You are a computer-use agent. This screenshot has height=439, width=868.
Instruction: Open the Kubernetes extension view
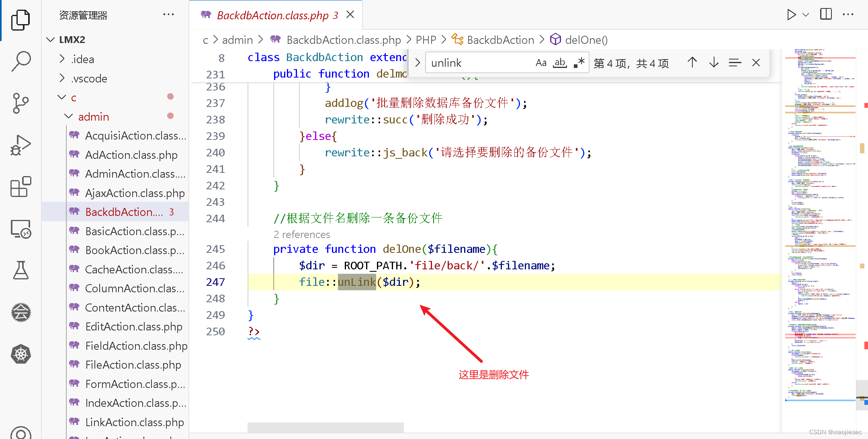[21, 354]
